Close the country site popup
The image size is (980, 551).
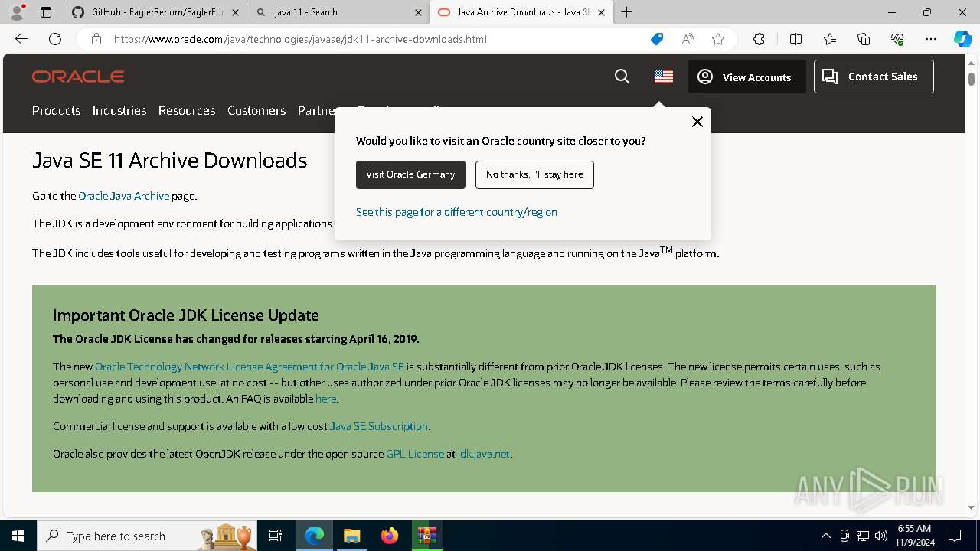pyautogui.click(x=697, y=122)
